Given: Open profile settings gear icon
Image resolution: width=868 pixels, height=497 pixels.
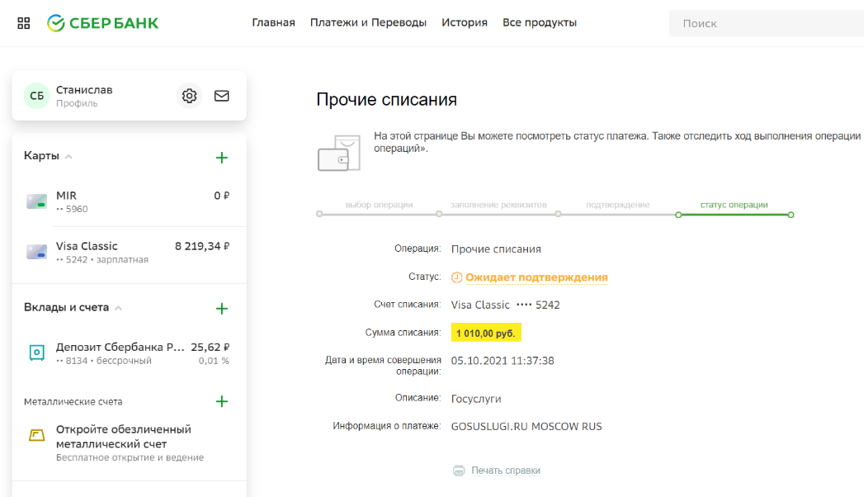Looking at the screenshot, I should tap(189, 96).
